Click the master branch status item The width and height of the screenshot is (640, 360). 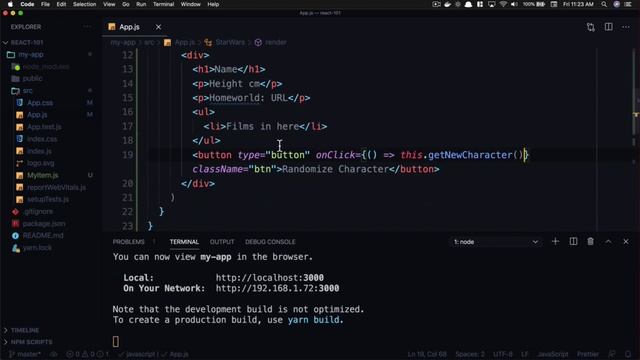coord(25,354)
